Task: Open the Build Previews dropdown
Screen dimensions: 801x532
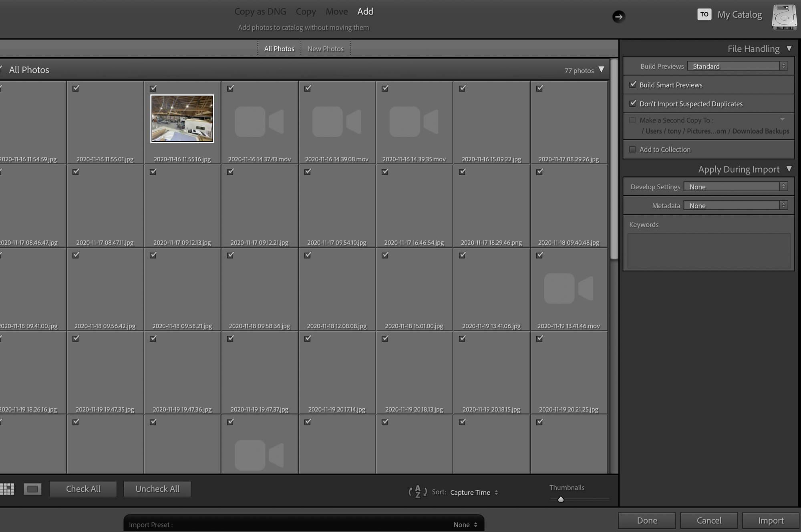Action: click(x=737, y=66)
